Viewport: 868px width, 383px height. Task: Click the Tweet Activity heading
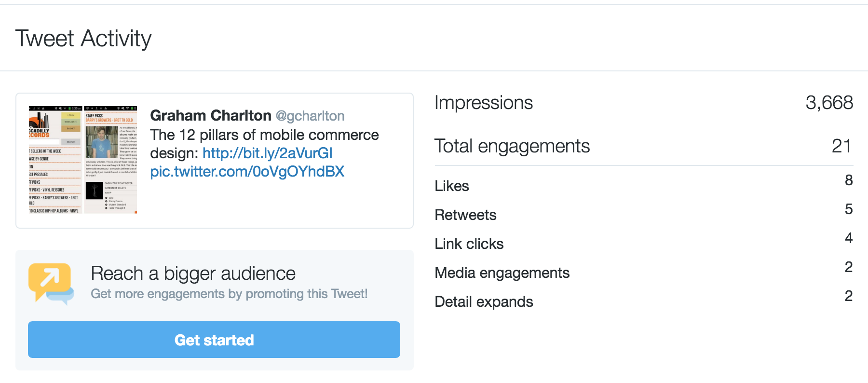[83, 39]
